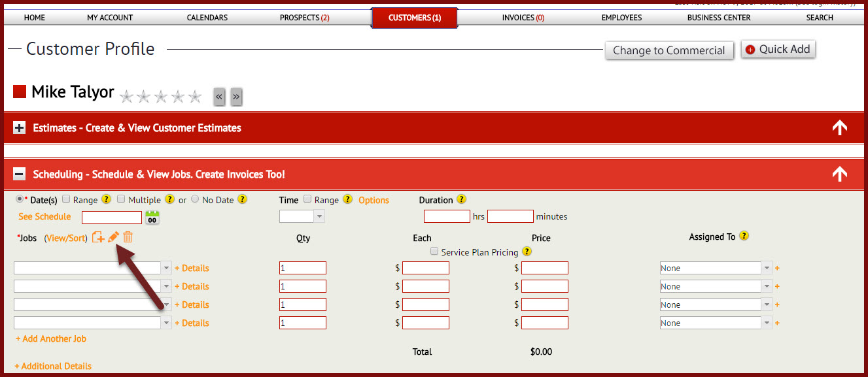The image size is (868, 377).
Task: Open Details link for first job row
Action: pyautogui.click(x=192, y=269)
